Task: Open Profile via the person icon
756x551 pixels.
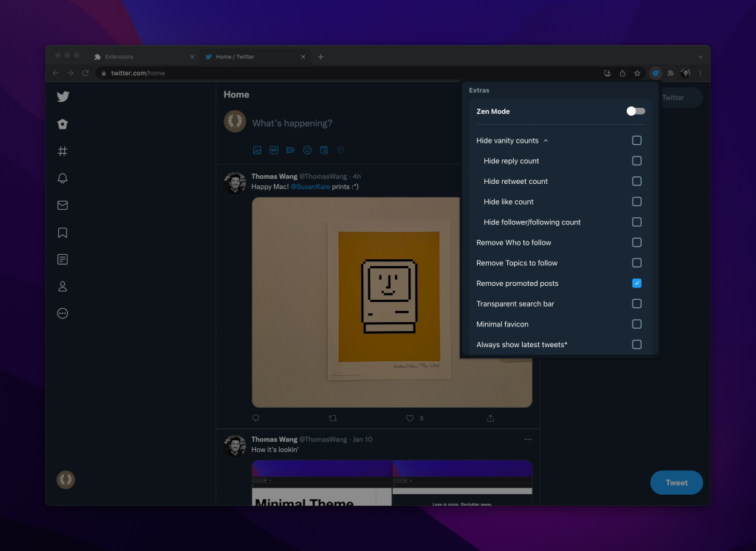Action: (x=63, y=287)
